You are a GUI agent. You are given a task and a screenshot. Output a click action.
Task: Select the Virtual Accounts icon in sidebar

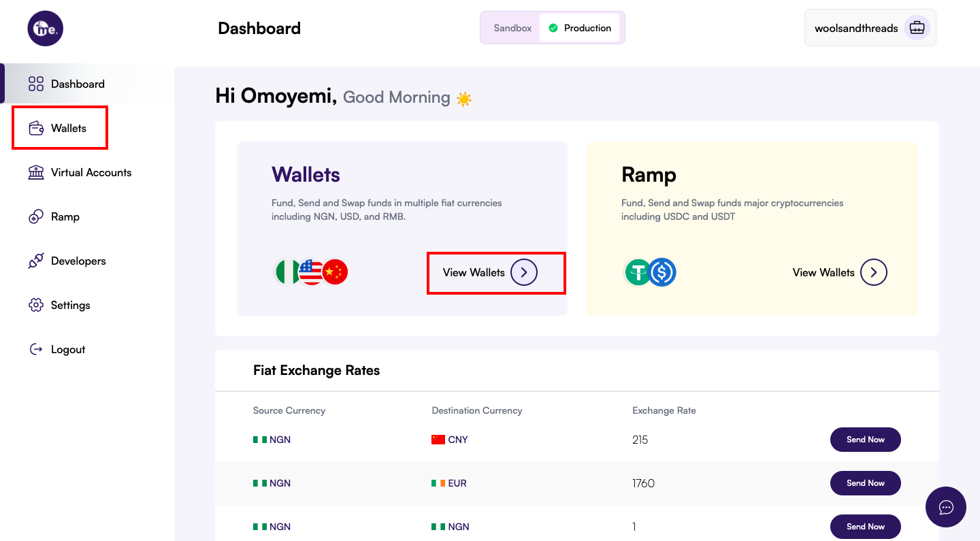pyautogui.click(x=35, y=171)
